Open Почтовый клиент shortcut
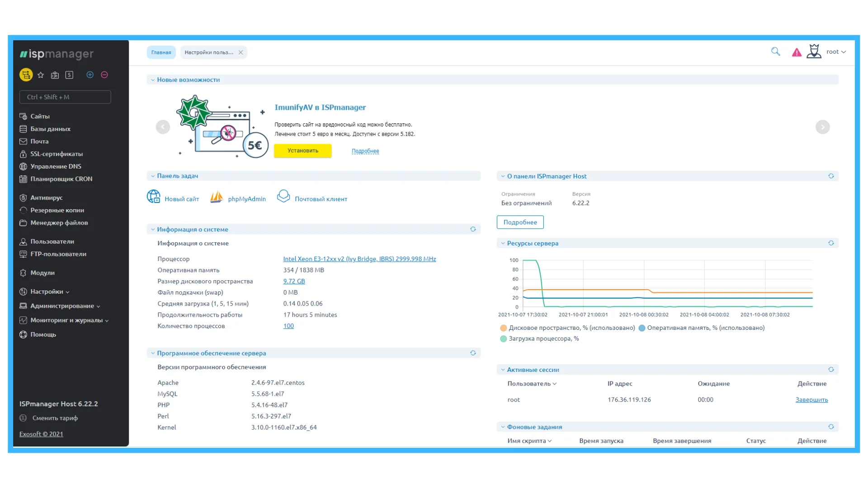868x488 pixels. click(312, 197)
